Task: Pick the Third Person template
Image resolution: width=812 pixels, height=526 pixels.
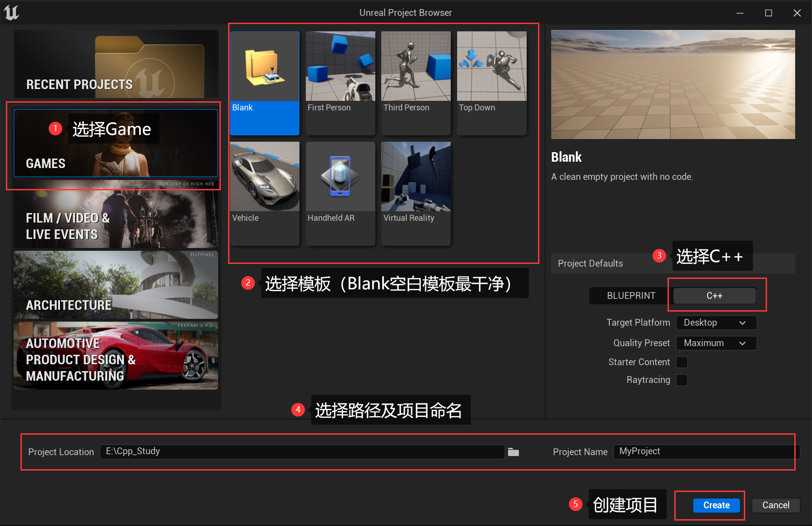Action: click(416, 83)
